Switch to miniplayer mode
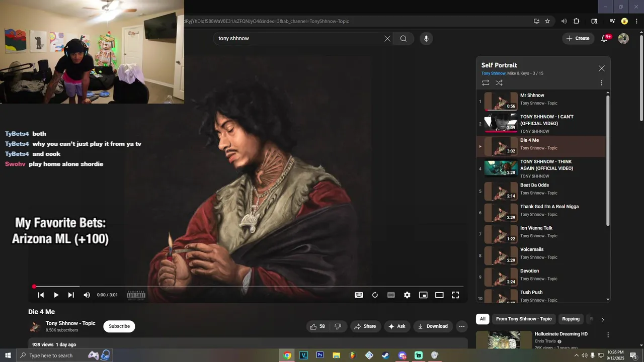 click(423, 295)
